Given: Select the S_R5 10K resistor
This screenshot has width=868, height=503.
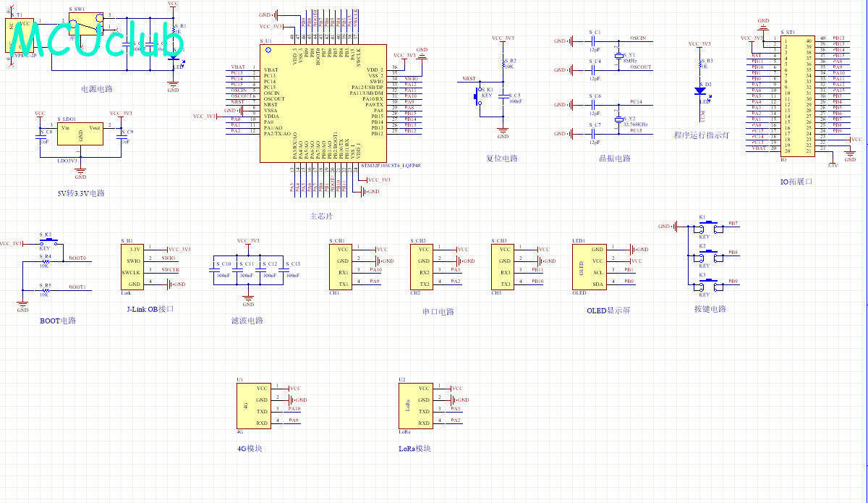Looking at the screenshot, I should [x=46, y=290].
